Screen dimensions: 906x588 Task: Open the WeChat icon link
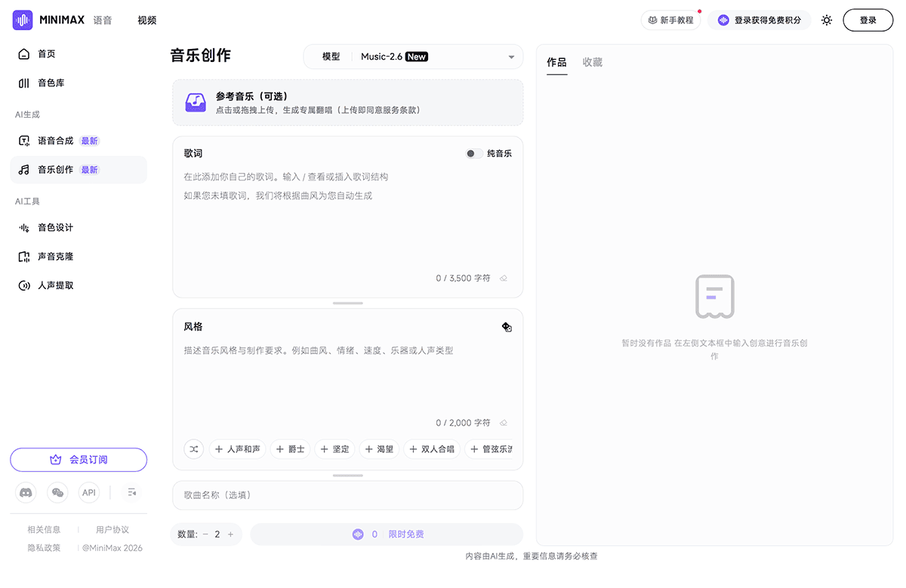coord(57,493)
